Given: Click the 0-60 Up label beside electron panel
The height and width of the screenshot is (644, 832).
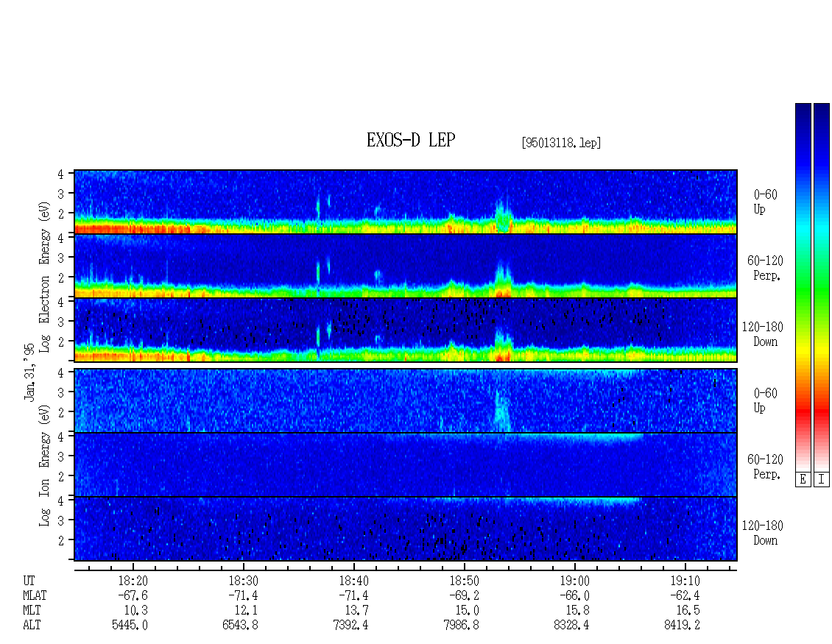Looking at the screenshot, I should pos(765,202).
